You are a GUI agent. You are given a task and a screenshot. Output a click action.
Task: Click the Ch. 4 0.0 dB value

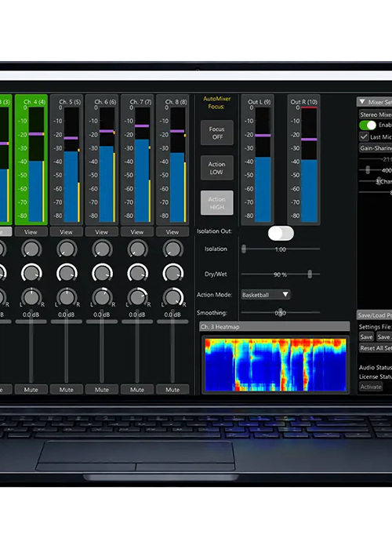31,314
